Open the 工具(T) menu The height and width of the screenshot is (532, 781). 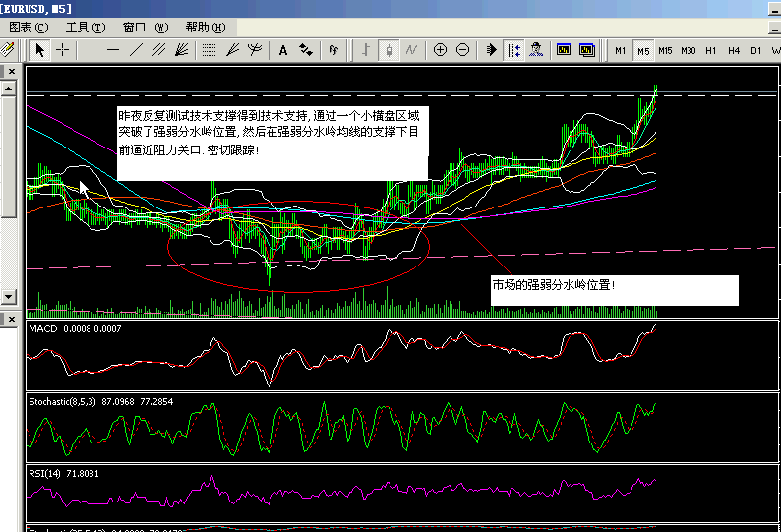point(86,27)
